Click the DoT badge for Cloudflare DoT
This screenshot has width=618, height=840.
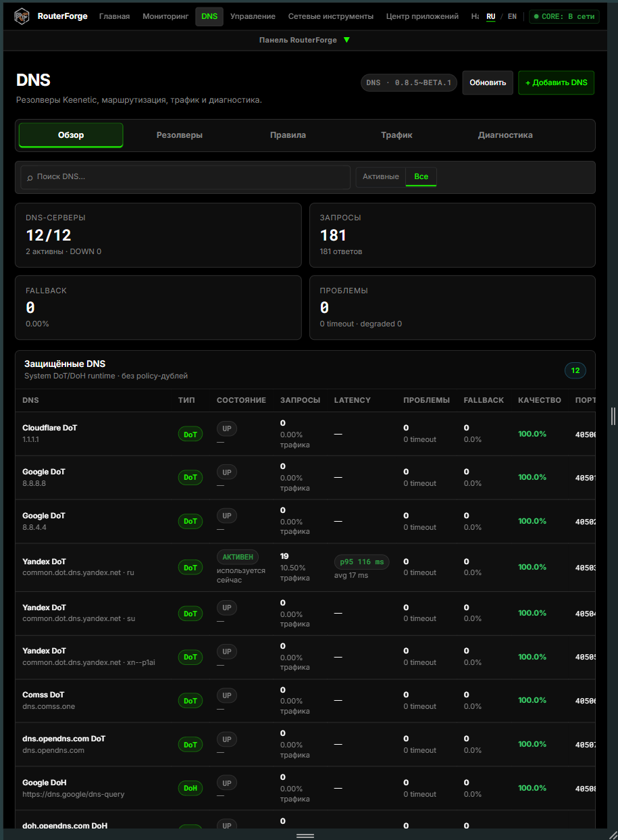190,435
